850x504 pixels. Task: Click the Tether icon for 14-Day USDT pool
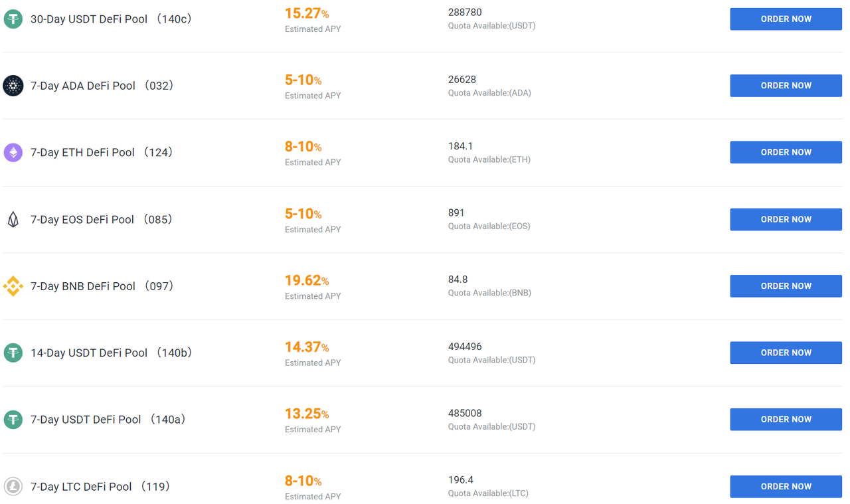[13, 353]
